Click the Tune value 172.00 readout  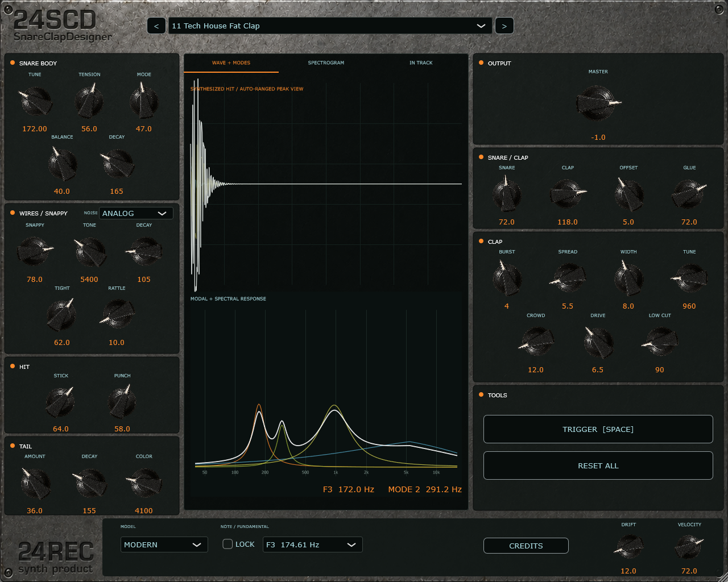pyautogui.click(x=35, y=129)
